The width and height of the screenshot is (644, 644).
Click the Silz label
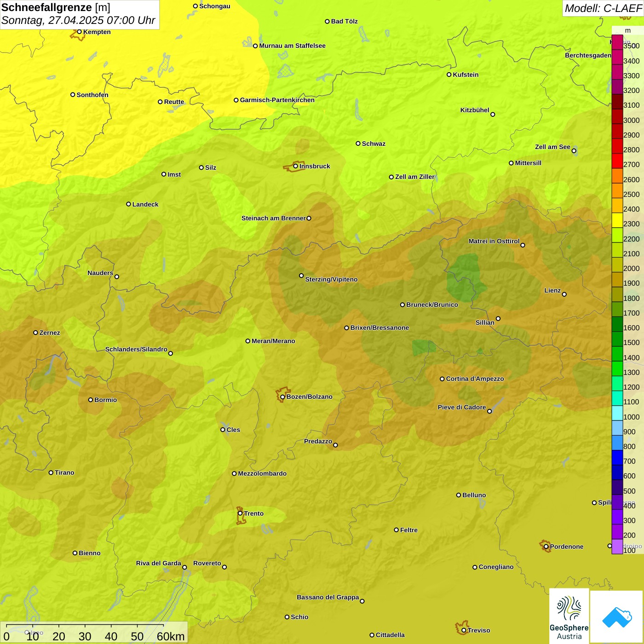pos(211,167)
